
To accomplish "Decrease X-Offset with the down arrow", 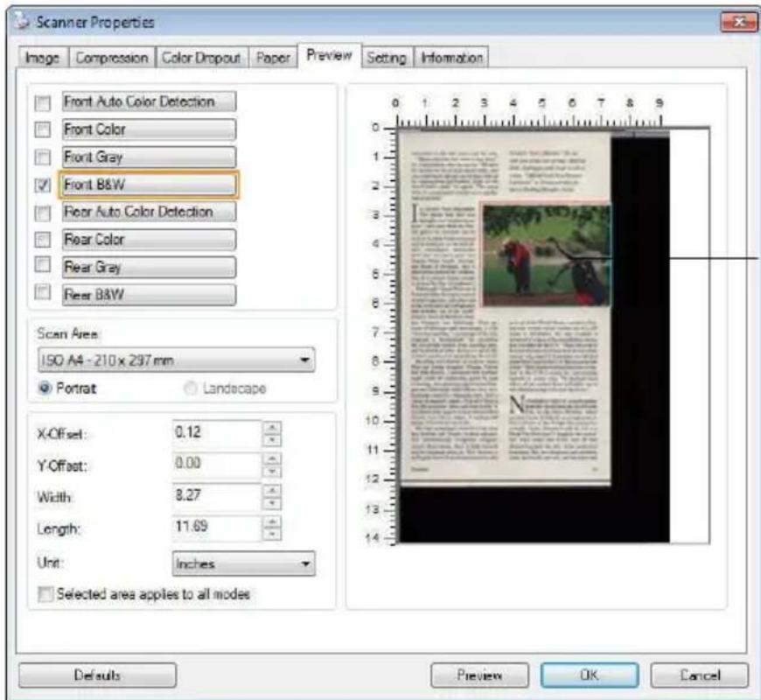I will click(x=272, y=440).
